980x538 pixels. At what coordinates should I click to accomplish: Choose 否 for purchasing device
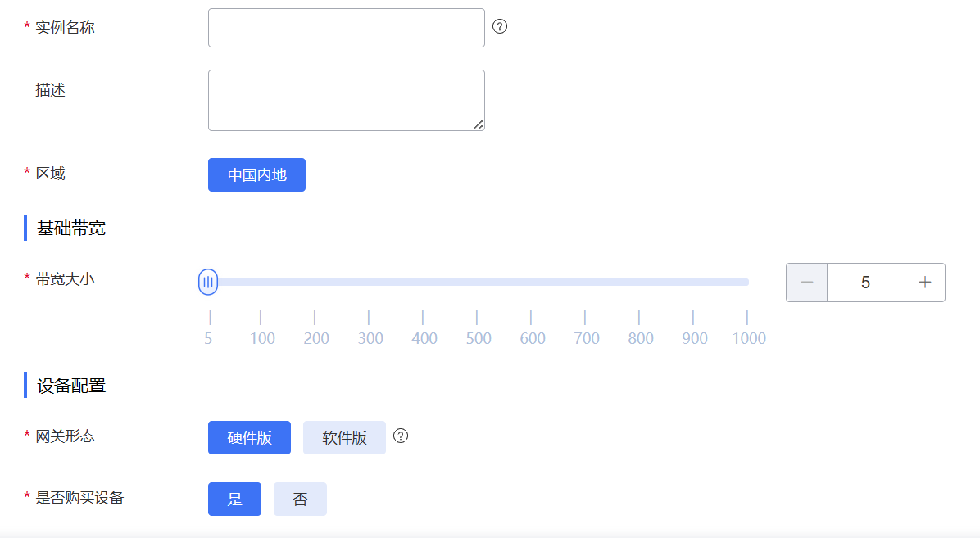pos(300,500)
